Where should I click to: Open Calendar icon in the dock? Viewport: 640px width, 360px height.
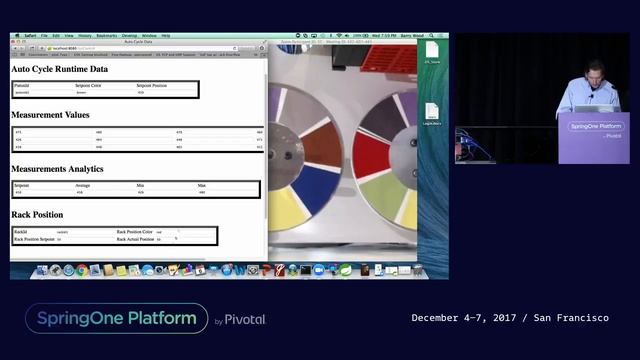click(x=200, y=270)
